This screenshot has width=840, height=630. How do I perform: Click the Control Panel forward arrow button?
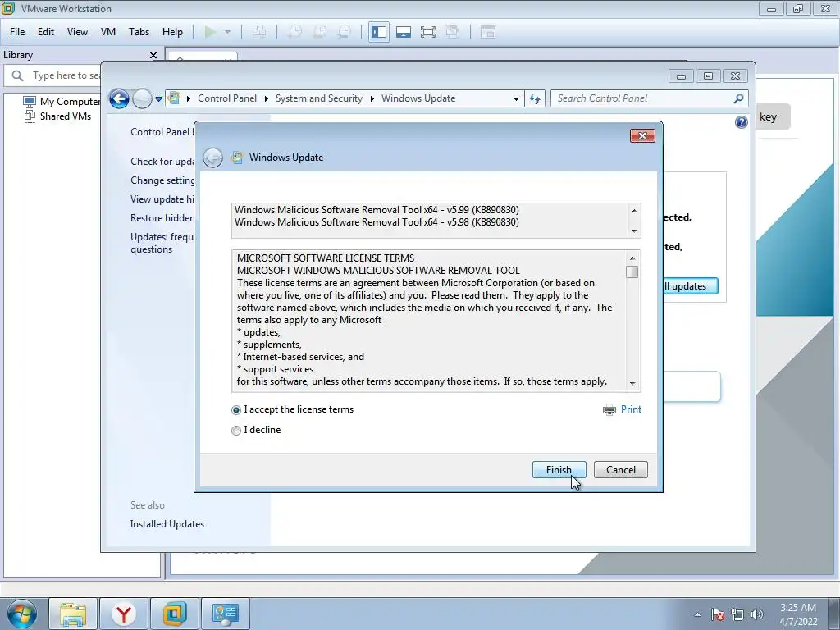tap(142, 98)
